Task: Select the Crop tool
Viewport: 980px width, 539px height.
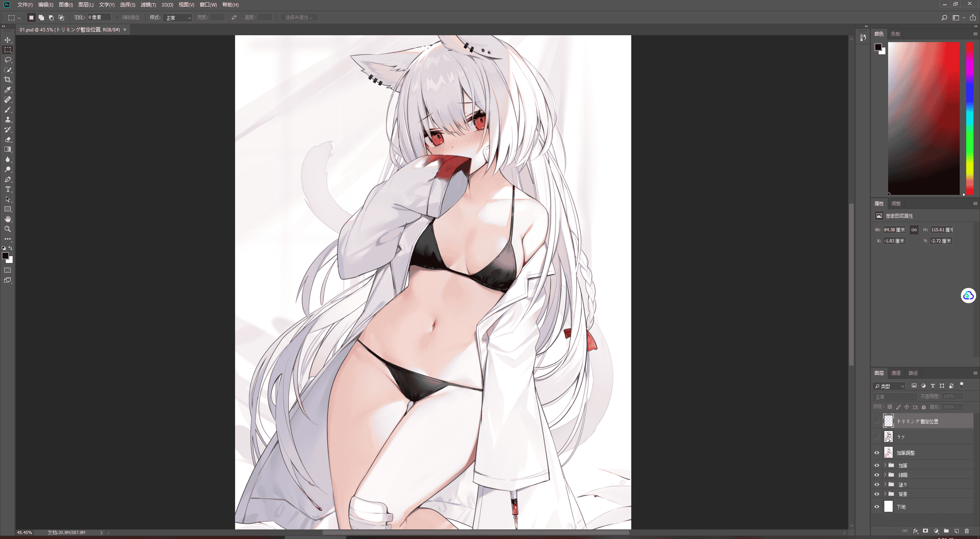Action: (x=8, y=80)
